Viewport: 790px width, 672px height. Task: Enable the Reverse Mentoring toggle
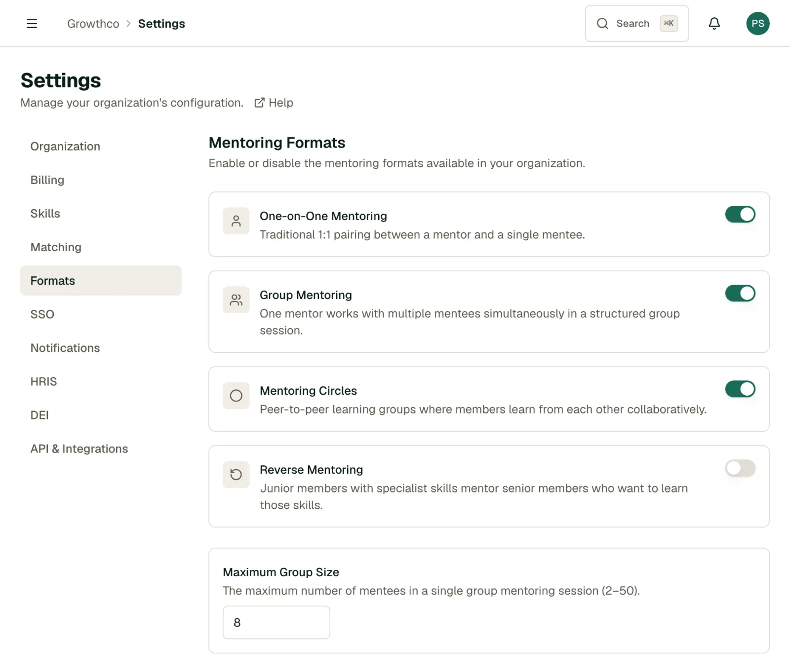[740, 468]
